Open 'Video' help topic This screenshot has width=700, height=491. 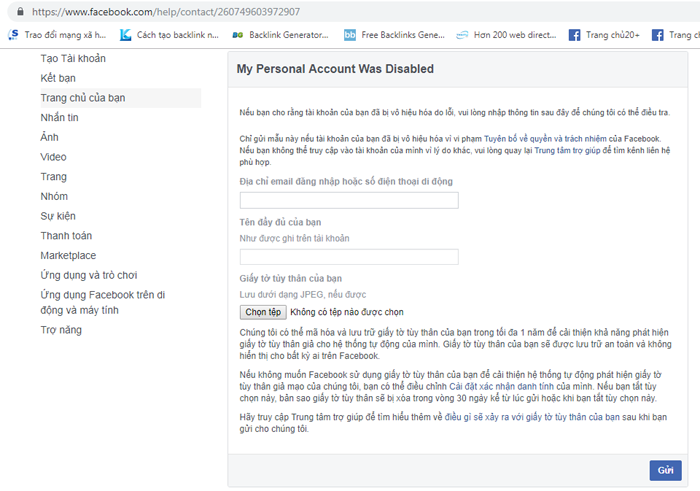point(54,157)
